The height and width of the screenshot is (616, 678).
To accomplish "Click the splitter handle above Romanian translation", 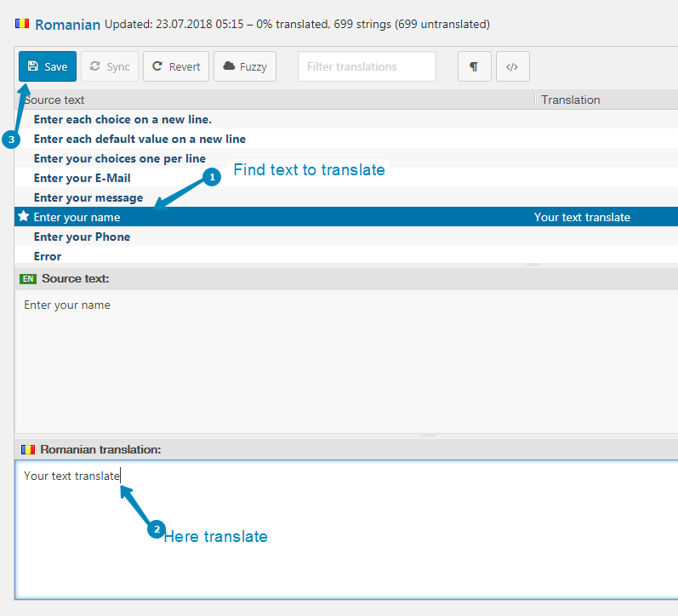I will pos(429,436).
